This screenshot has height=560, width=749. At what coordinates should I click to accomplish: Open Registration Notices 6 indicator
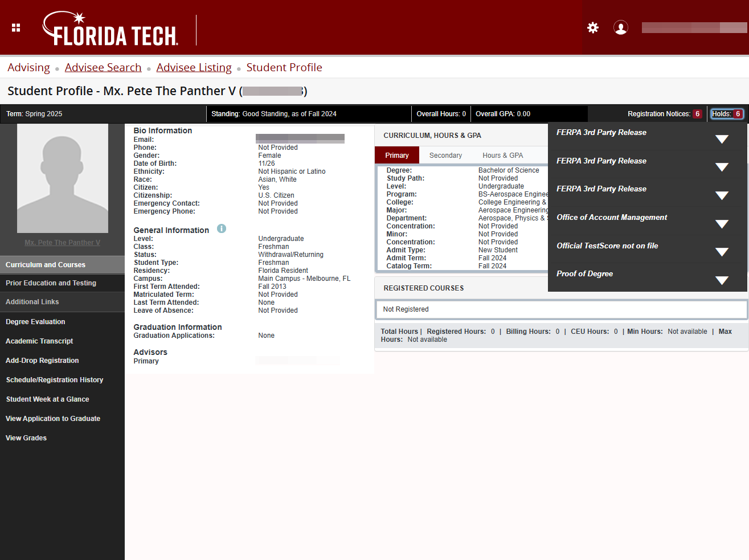tap(665, 114)
